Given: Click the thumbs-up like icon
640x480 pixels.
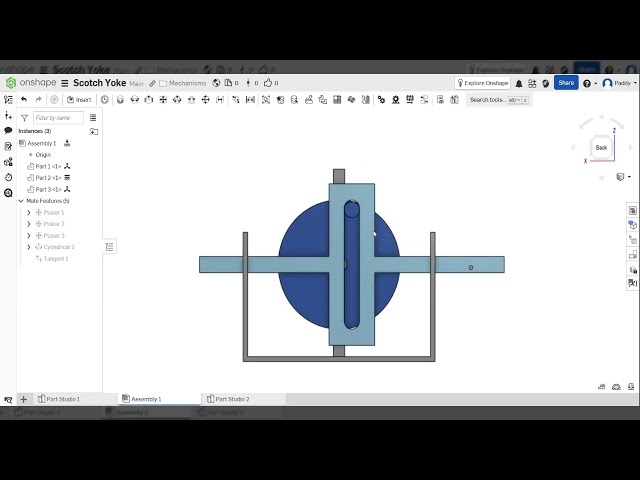Looking at the screenshot, I should (x=268, y=83).
